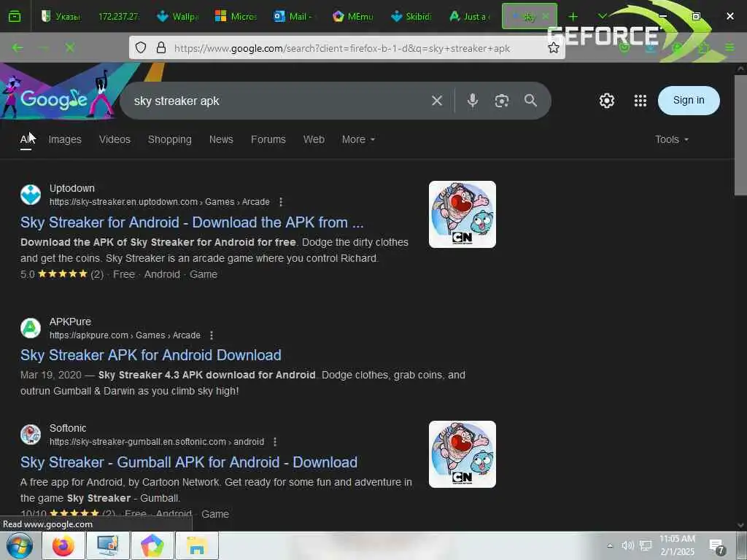
Task: Open the Softonic result game thumbnail
Action: [x=462, y=454]
